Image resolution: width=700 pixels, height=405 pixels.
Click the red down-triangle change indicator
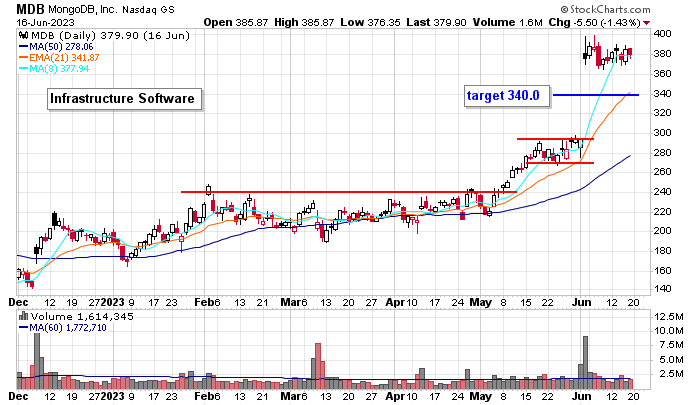[647, 23]
